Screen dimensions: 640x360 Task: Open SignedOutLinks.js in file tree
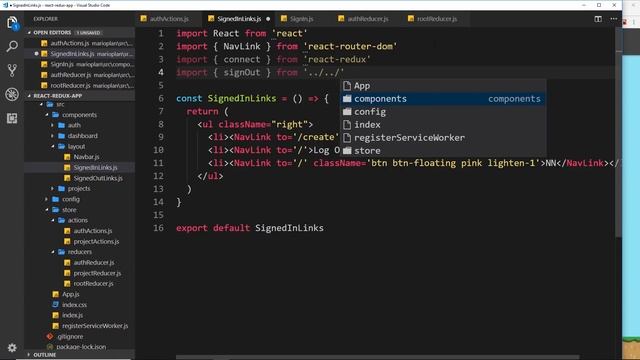[80, 178]
